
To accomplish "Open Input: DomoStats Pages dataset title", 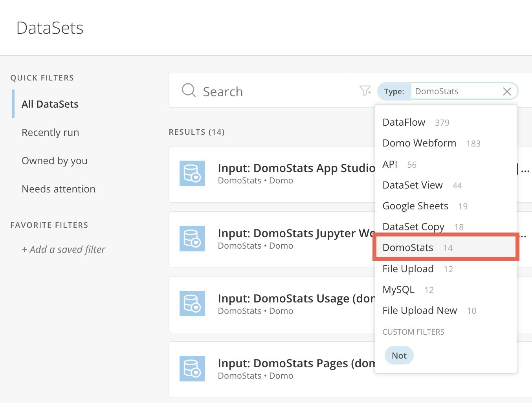I will tap(296, 363).
